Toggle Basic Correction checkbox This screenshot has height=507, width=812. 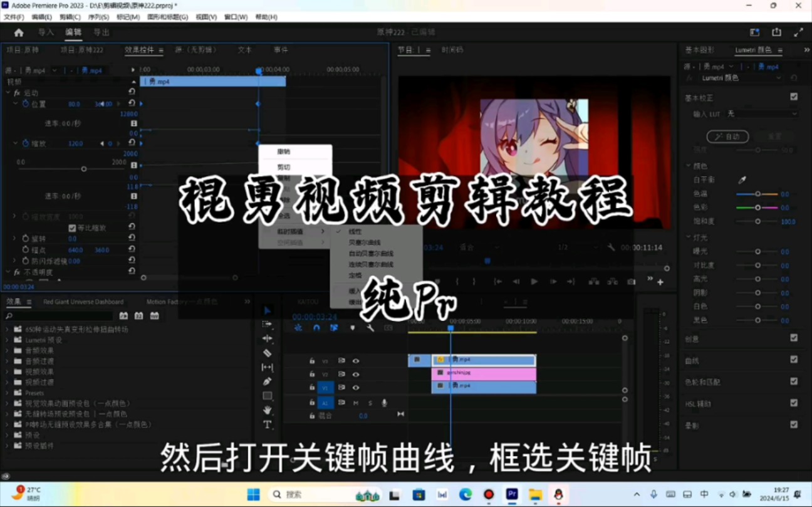[x=794, y=97]
